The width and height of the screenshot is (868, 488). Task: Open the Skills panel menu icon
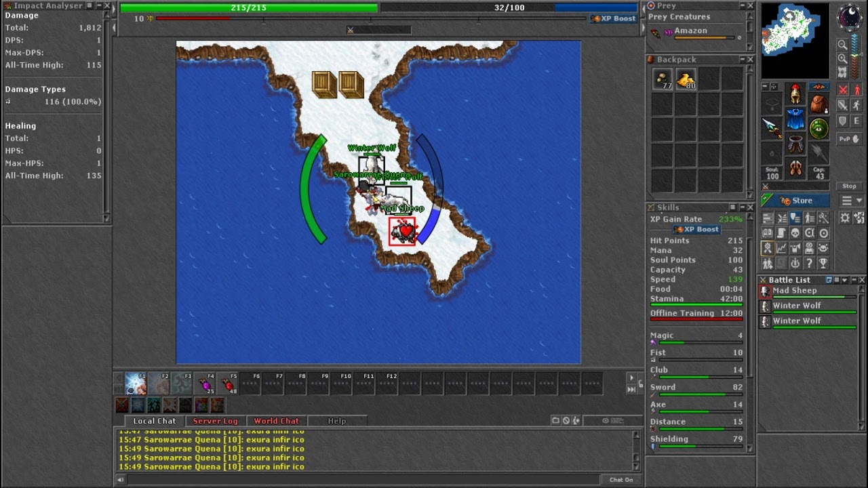click(732, 207)
